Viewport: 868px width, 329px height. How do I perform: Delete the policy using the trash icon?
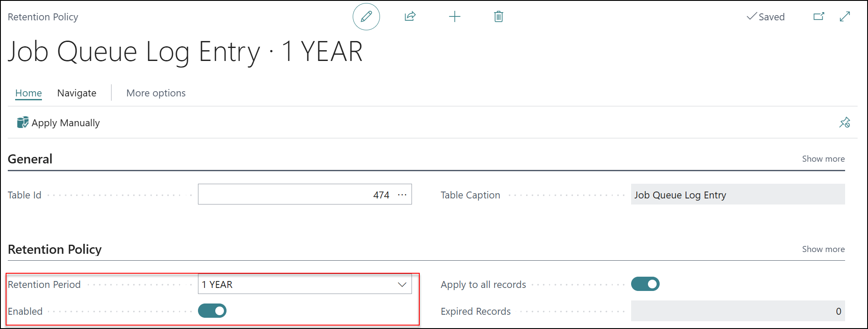[x=498, y=16]
